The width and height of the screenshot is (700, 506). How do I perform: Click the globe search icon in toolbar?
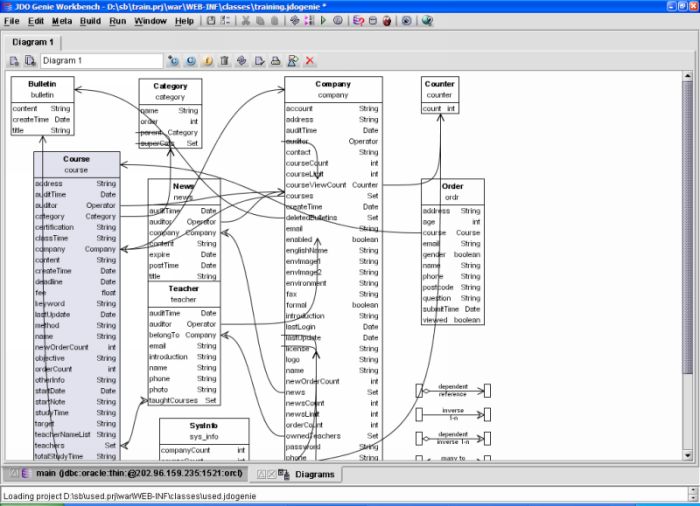[427, 21]
